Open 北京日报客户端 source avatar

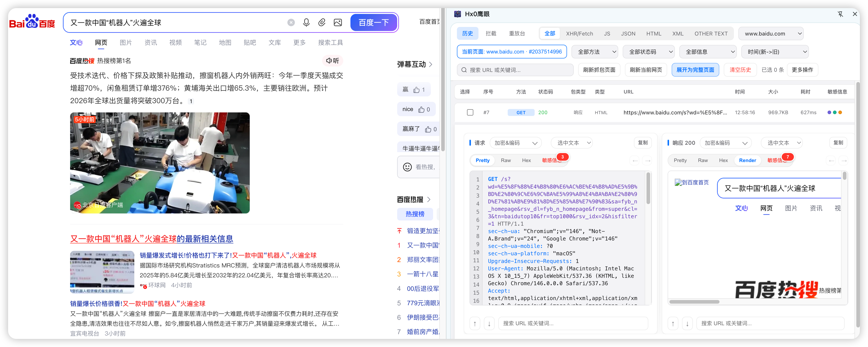click(x=77, y=205)
